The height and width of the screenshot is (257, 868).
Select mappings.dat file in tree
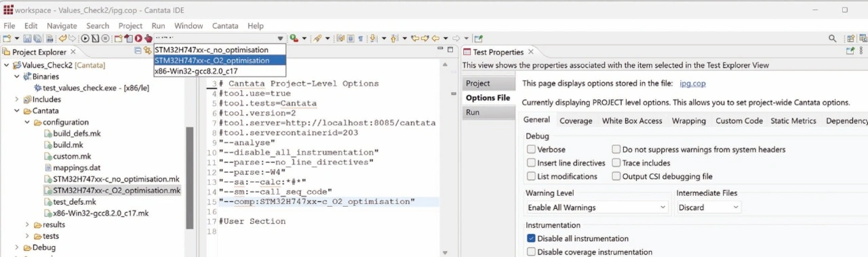point(71,167)
